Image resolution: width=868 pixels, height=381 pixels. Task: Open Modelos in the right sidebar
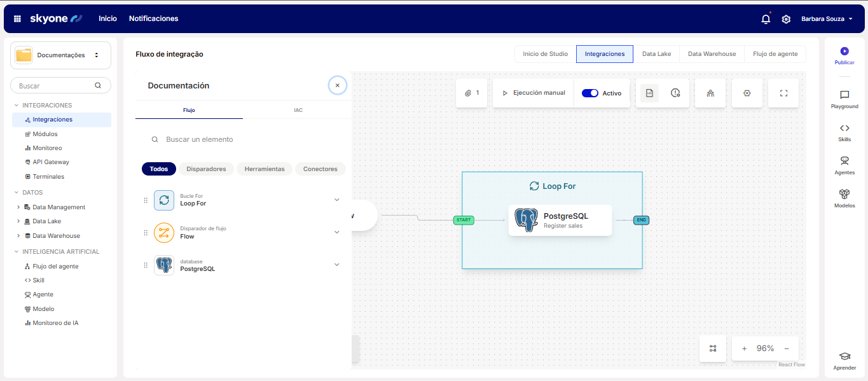[844, 198]
